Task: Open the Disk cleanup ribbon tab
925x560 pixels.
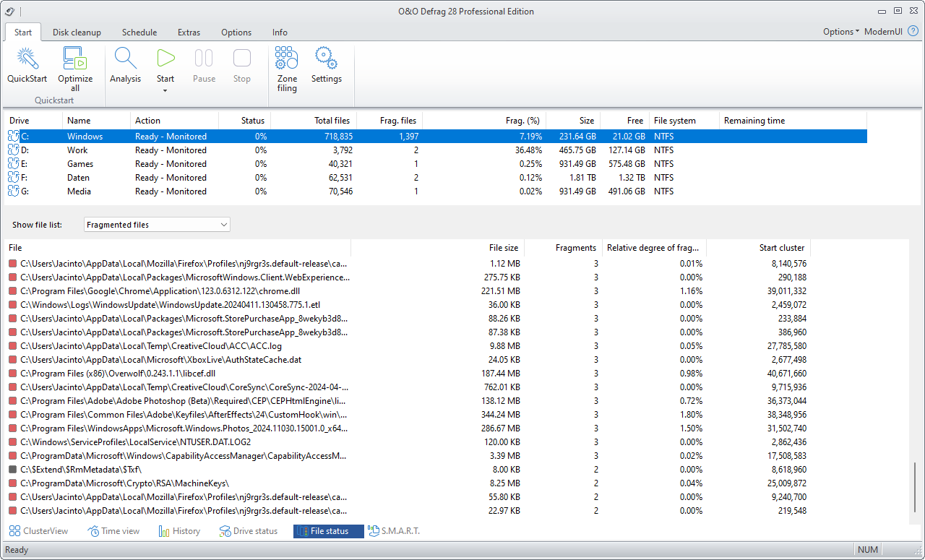Action: pyautogui.click(x=77, y=33)
